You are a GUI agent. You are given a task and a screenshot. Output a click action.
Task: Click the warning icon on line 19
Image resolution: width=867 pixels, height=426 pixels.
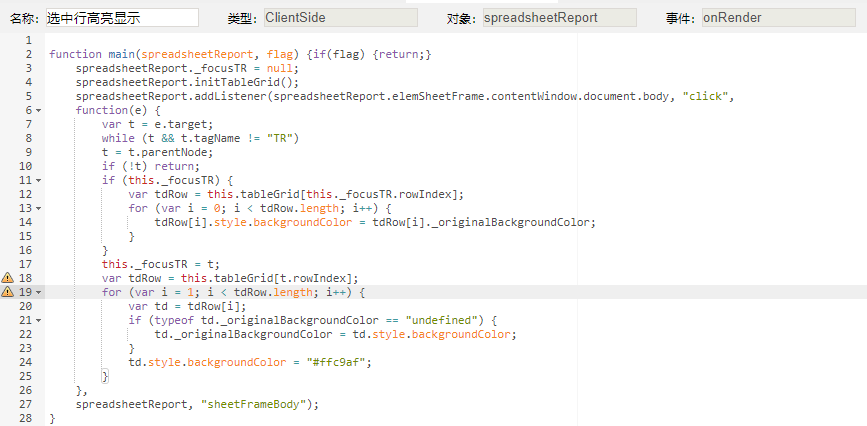(7, 292)
